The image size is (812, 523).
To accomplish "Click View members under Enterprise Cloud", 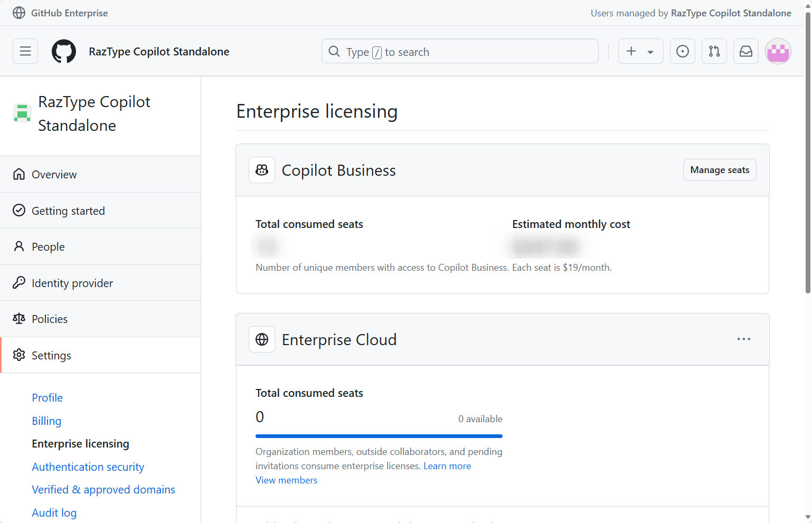I will pos(286,480).
